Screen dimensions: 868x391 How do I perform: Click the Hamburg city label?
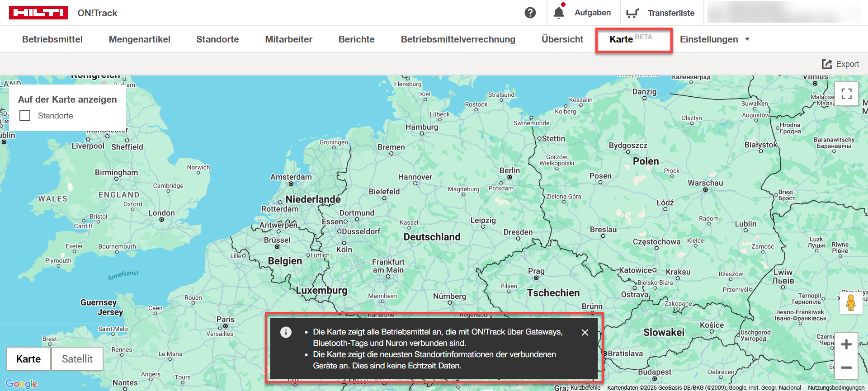(x=422, y=127)
